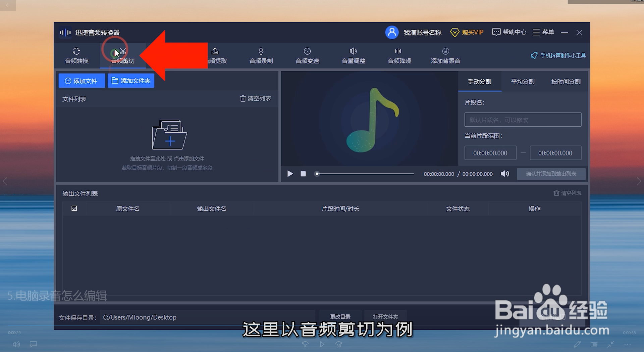
Task: Open the 帮助中心 help center
Action: (509, 32)
